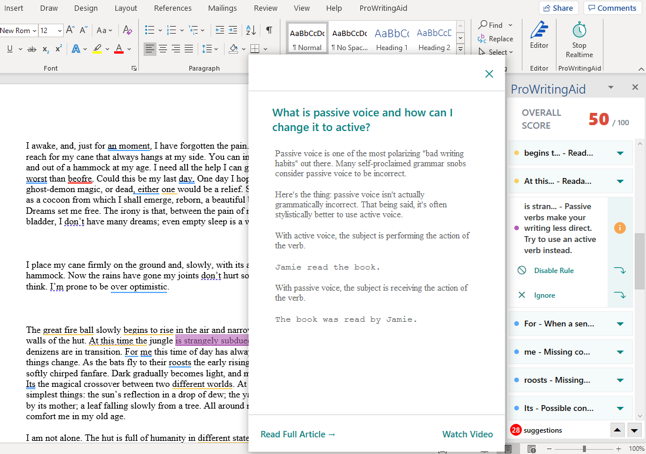Image resolution: width=646 pixels, height=454 pixels.
Task: Click orange info icon on passive suggestion
Action: pos(620,228)
